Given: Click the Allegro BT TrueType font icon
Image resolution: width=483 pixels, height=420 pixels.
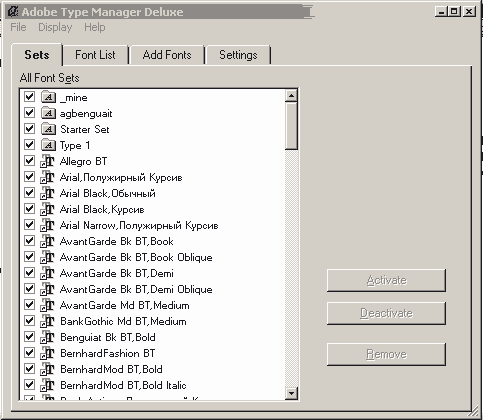Looking at the screenshot, I should coord(47,161).
